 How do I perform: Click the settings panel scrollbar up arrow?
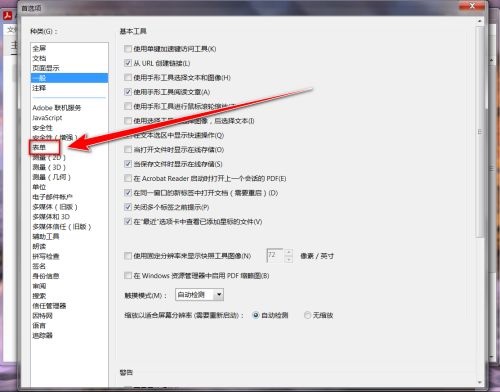pos(480,21)
